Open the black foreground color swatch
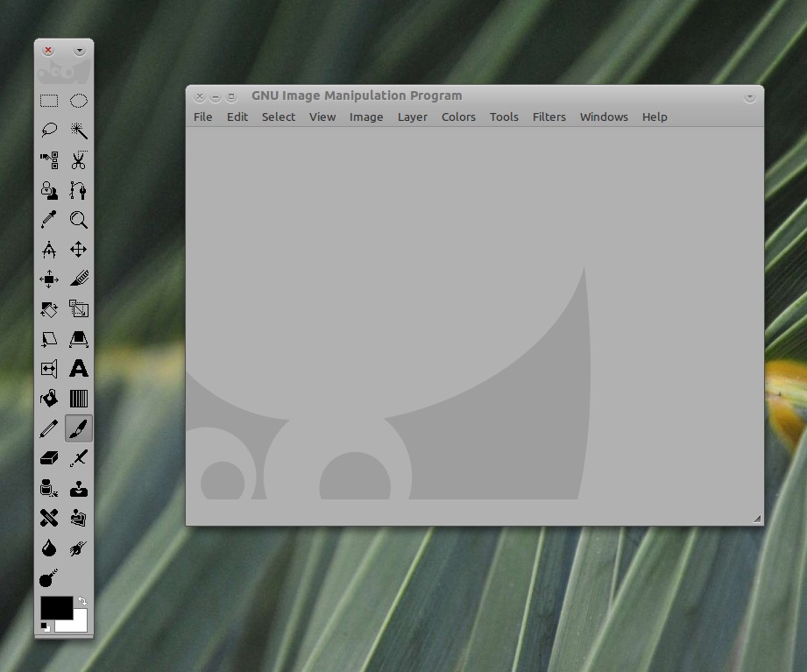This screenshot has height=672, width=807. 55,607
